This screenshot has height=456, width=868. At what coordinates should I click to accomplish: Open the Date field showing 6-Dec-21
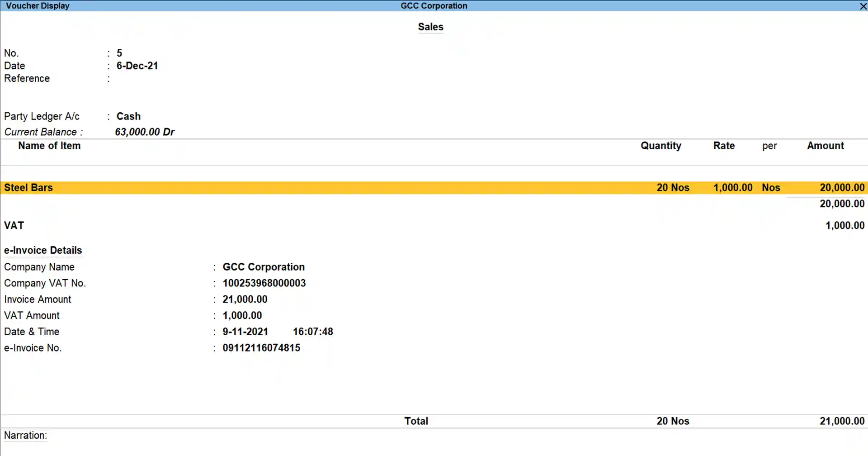click(x=137, y=66)
